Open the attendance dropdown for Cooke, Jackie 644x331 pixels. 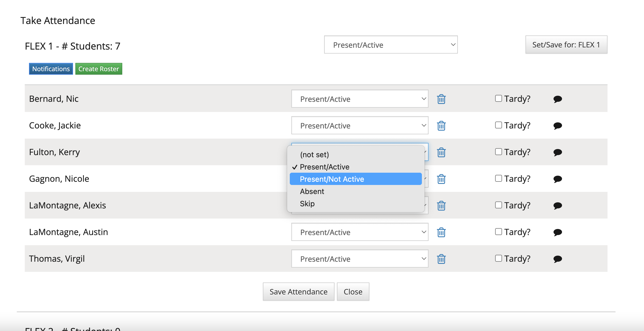[x=360, y=126]
